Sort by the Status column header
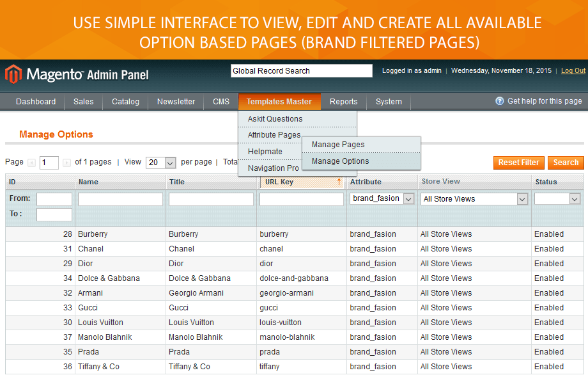 coord(557,182)
